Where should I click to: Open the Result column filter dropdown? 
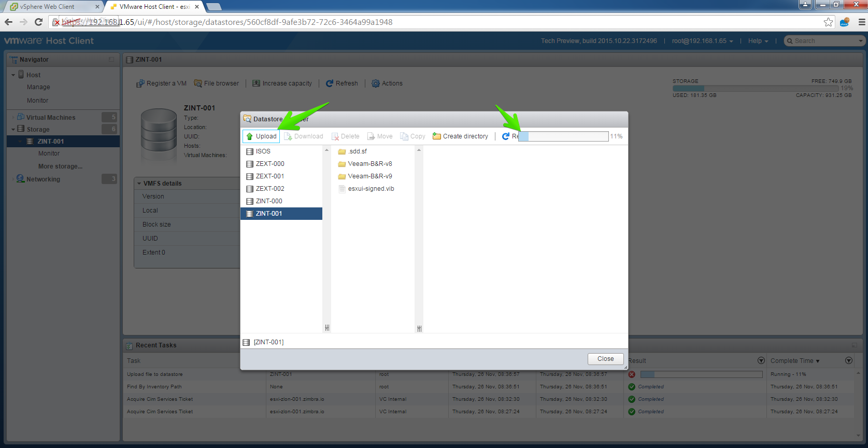[761, 360]
